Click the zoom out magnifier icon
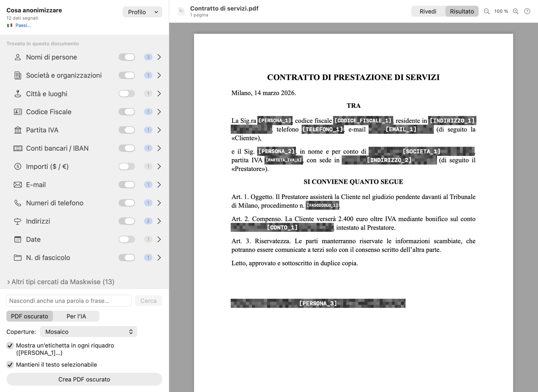 click(x=487, y=11)
